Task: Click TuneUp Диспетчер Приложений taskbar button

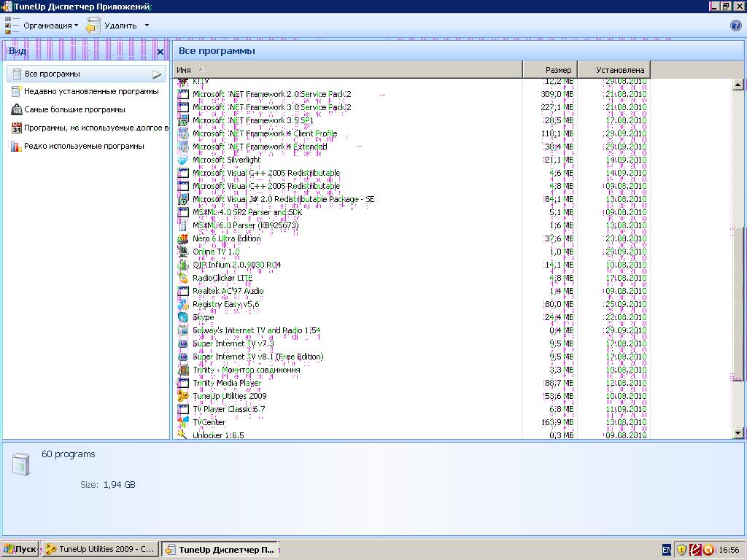Action: [219, 550]
